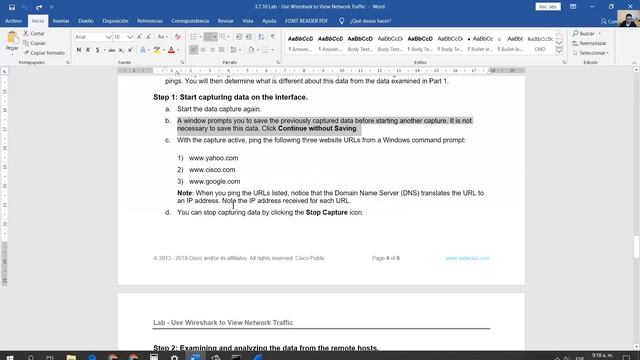Image resolution: width=640 pixels, height=360 pixels.
Task: Toggle underline (S) formatting
Action: 98,50
